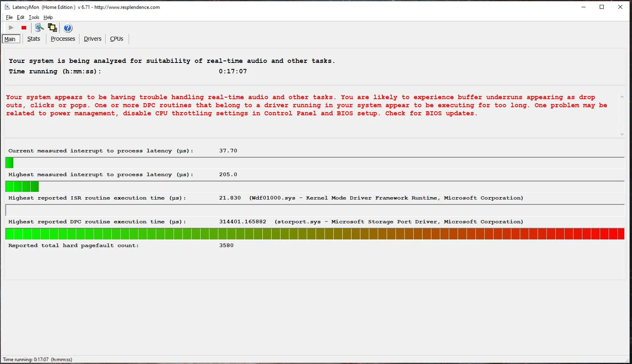
Task: Click the 'Highest reported DPC routine execution time' label
Action: click(x=97, y=222)
